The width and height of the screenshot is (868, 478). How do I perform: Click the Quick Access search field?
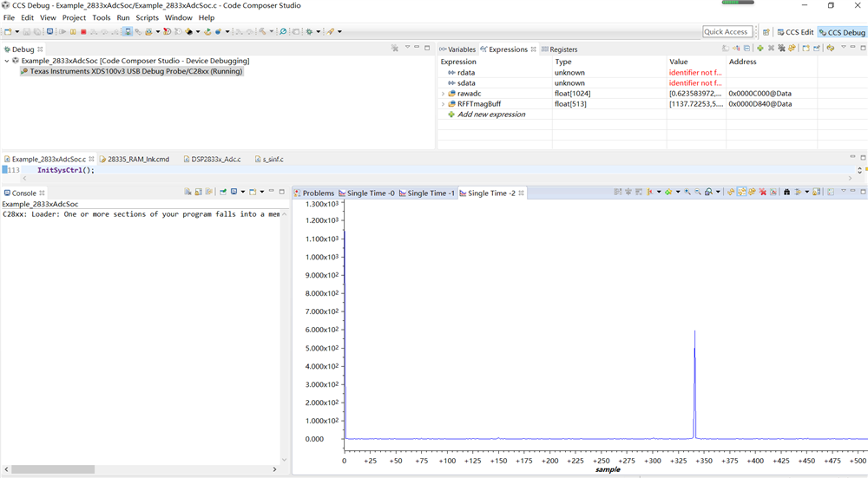click(x=727, y=32)
